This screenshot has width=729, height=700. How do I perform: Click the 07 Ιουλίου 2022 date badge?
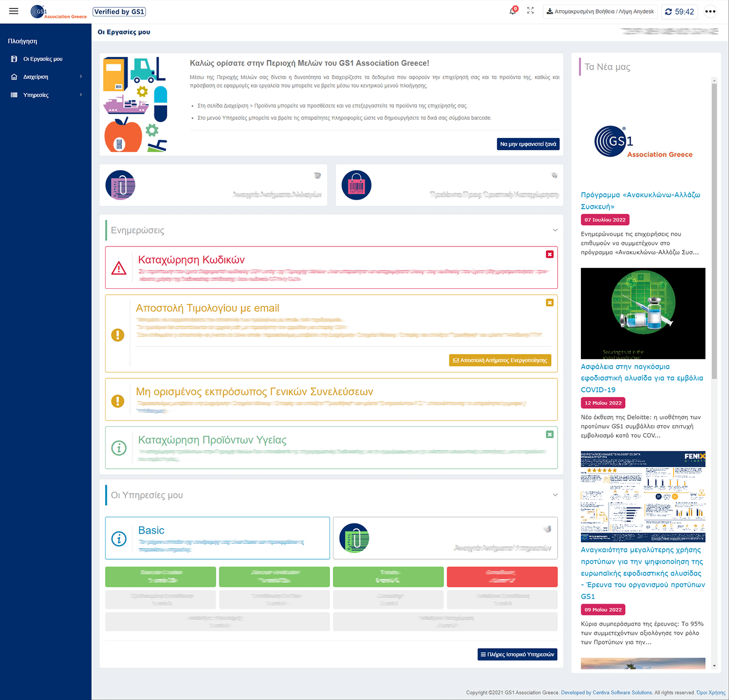[605, 220]
